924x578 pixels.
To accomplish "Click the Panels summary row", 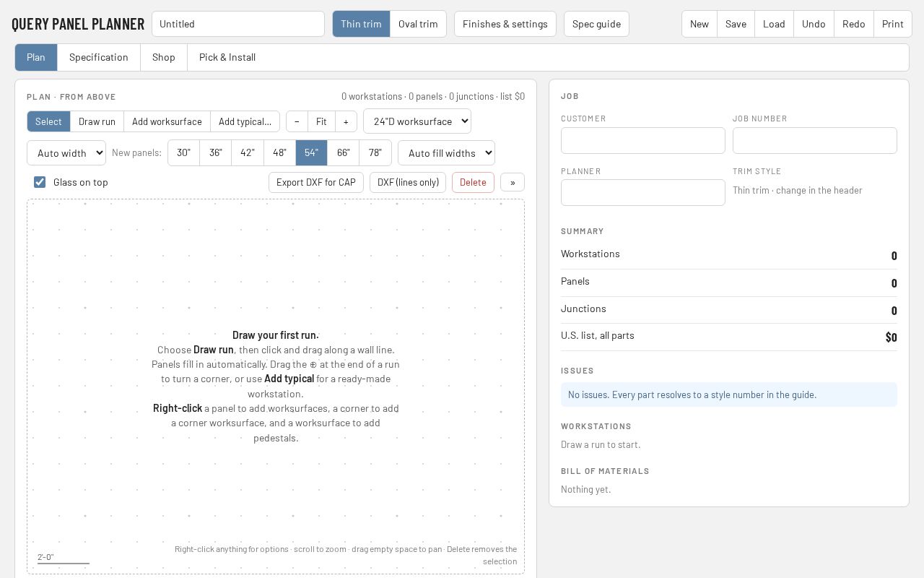I will pyautogui.click(x=729, y=282).
